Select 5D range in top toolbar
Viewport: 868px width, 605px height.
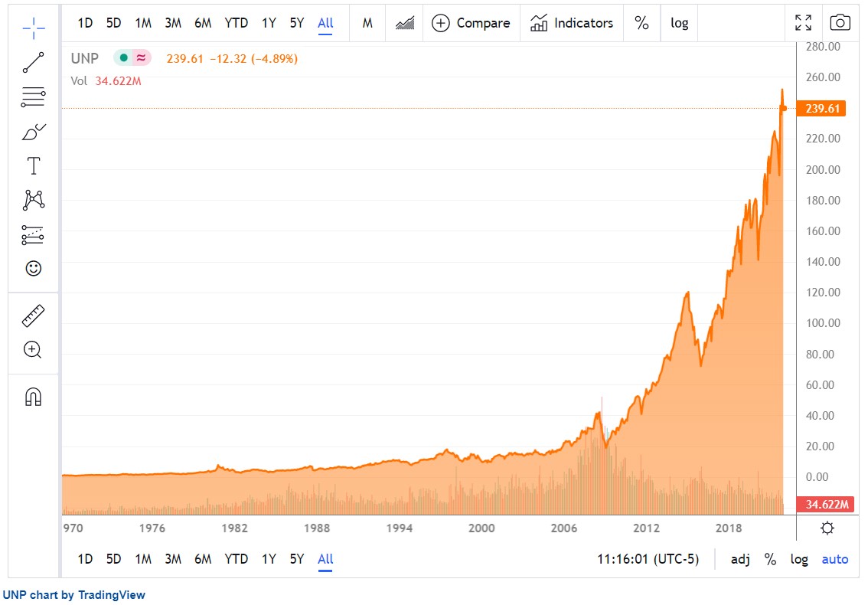pos(113,23)
